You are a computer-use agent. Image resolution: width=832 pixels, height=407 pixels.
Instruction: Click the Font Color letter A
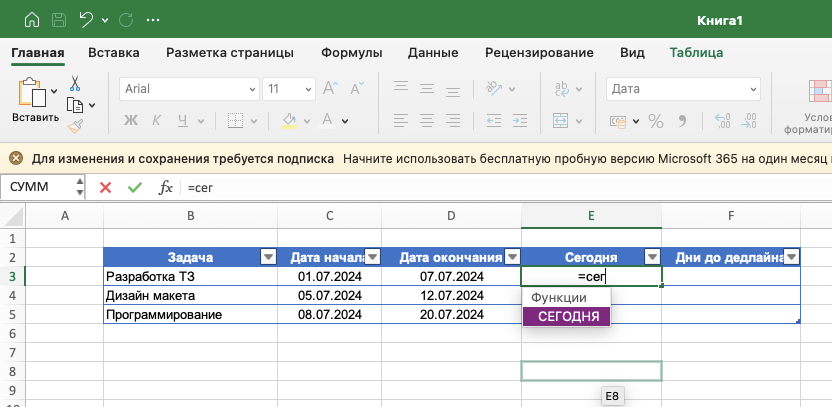pyautogui.click(x=327, y=120)
